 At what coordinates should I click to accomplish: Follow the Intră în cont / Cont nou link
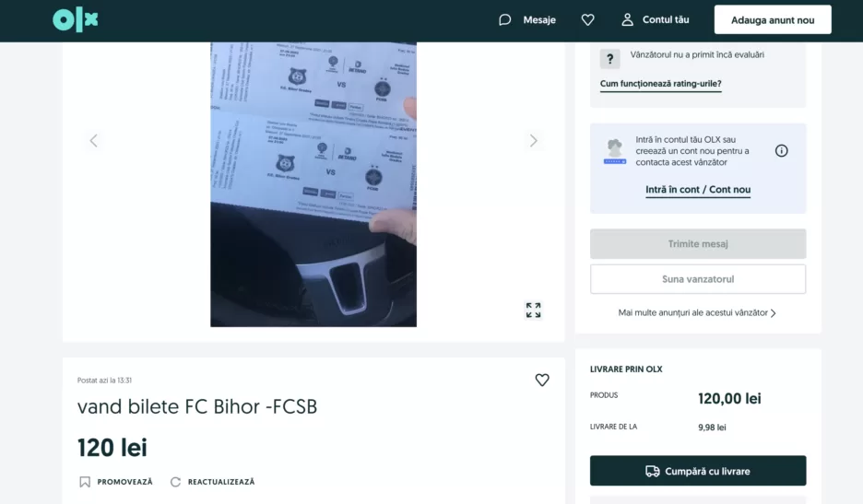[x=698, y=189]
